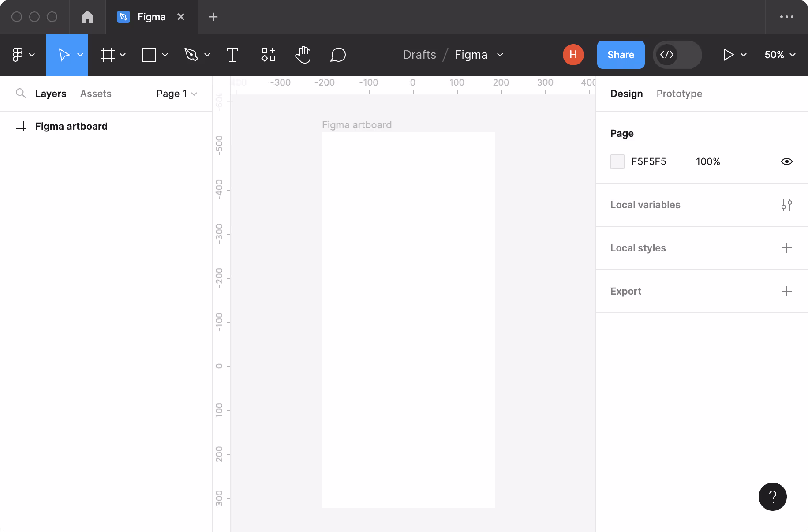Open the 50% zoom dropdown
Image resolution: width=808 pixels, height=532 pixels.
click(x=780, y=55)
